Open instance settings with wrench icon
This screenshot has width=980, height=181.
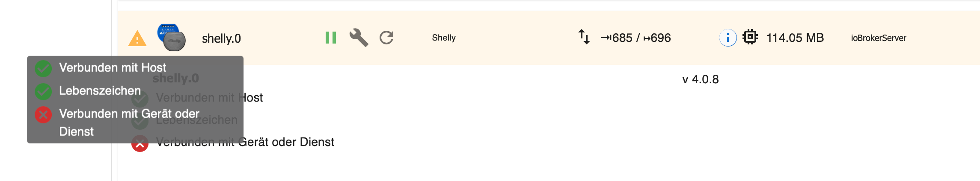359,38
